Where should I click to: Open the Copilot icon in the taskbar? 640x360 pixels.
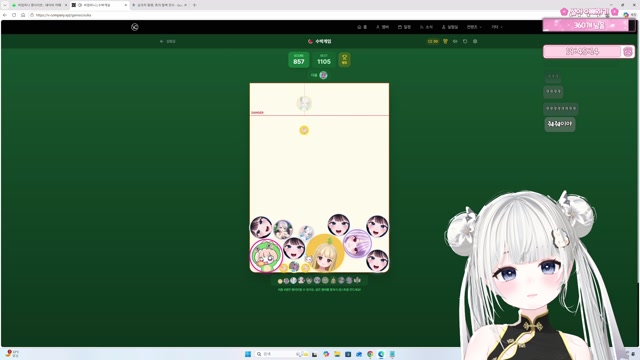click(326, 354)
